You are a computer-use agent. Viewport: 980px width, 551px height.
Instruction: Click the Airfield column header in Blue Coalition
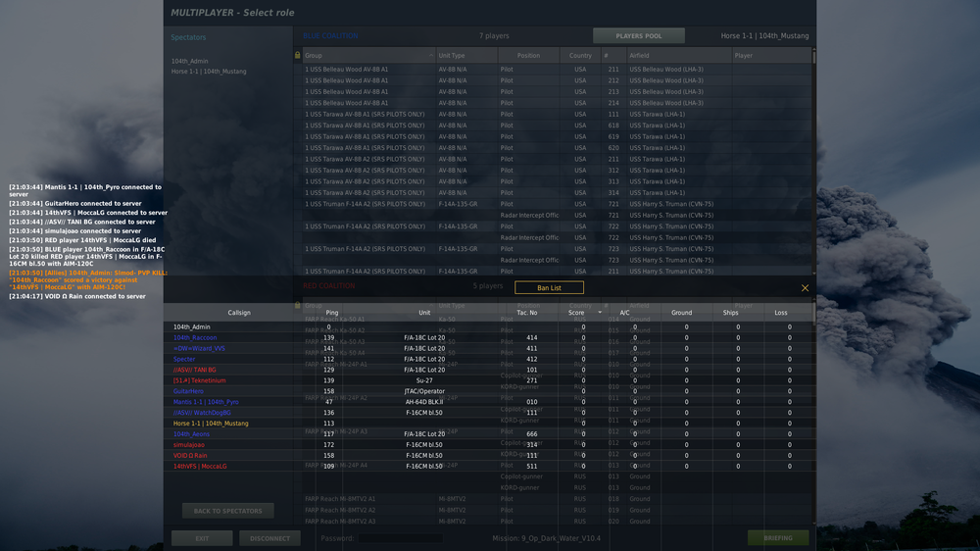tap(679, 56)
